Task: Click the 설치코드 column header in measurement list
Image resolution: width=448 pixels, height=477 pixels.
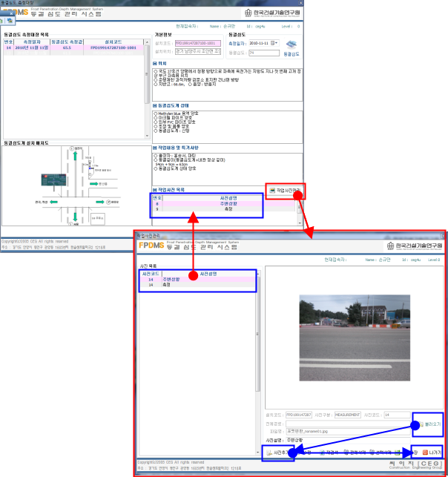Action: click(113, 42)
